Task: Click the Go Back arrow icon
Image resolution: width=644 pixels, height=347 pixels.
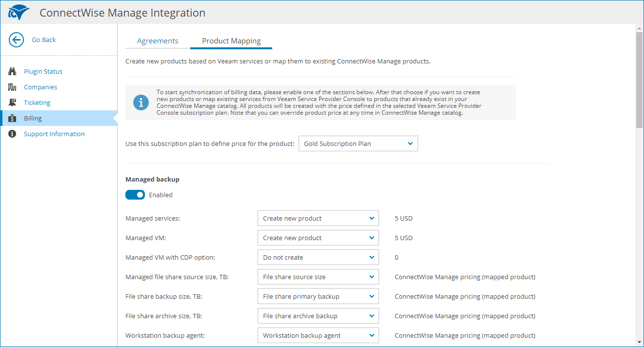Action: 16,40
